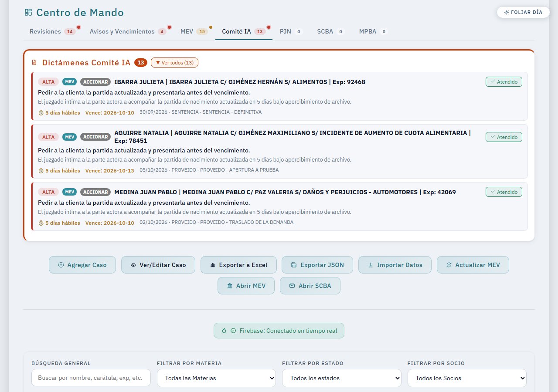Open the Todos los estados dropdown
Screen dimensions: 558x392
341,378
